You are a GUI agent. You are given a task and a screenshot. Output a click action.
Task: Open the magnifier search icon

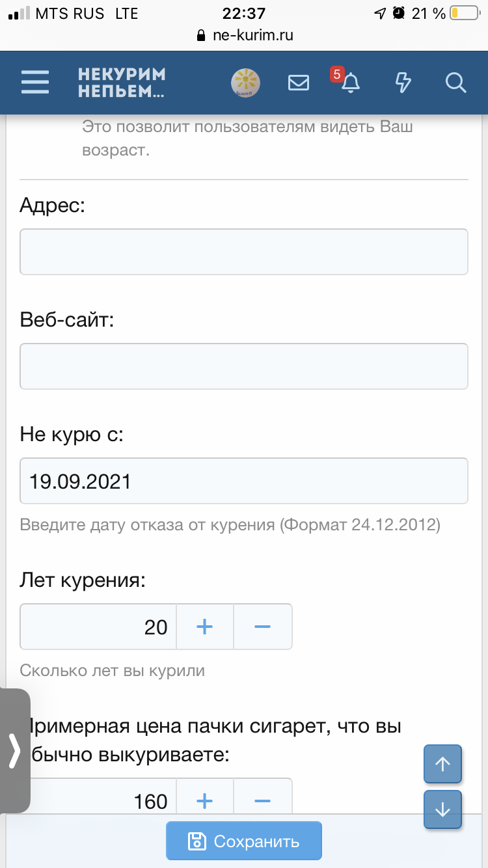click(455, 83)
